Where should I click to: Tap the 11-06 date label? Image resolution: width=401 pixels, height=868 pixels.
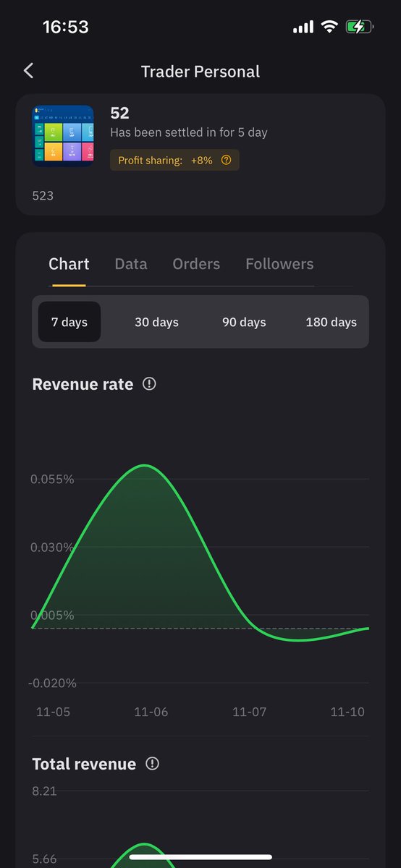coord(151,712)
